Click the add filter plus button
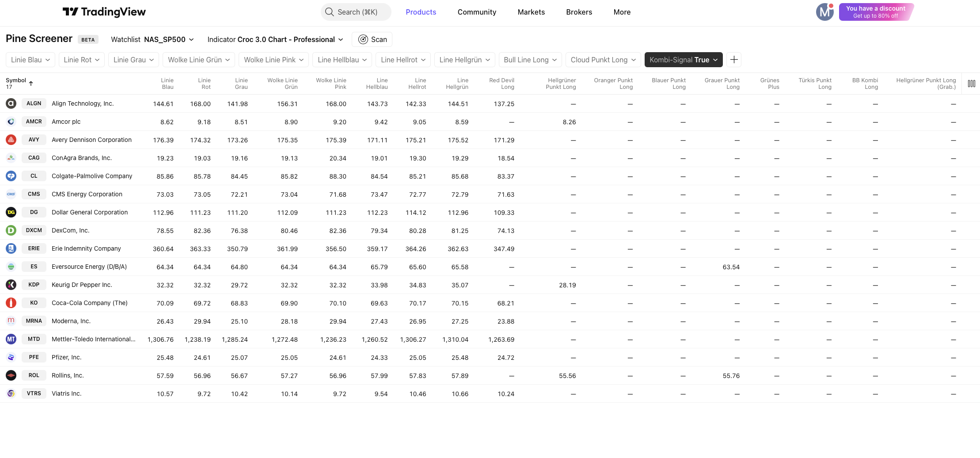The width and height of the screenshot is (980, 458). [x=734, y=60]
